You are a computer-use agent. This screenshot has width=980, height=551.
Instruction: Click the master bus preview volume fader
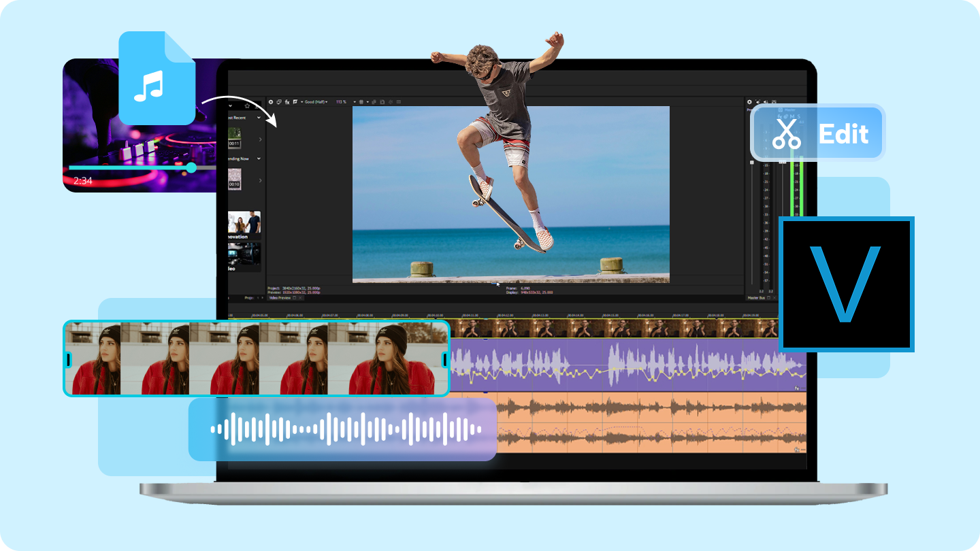[x=752, y=163]
